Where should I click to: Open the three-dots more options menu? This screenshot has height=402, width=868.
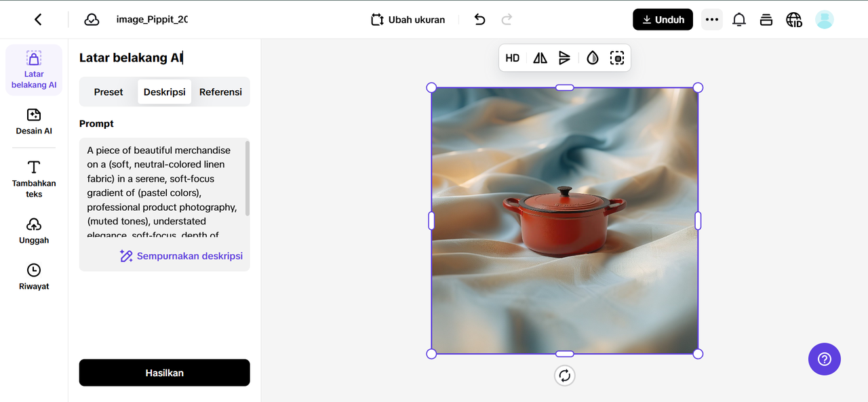pos(711,20)
